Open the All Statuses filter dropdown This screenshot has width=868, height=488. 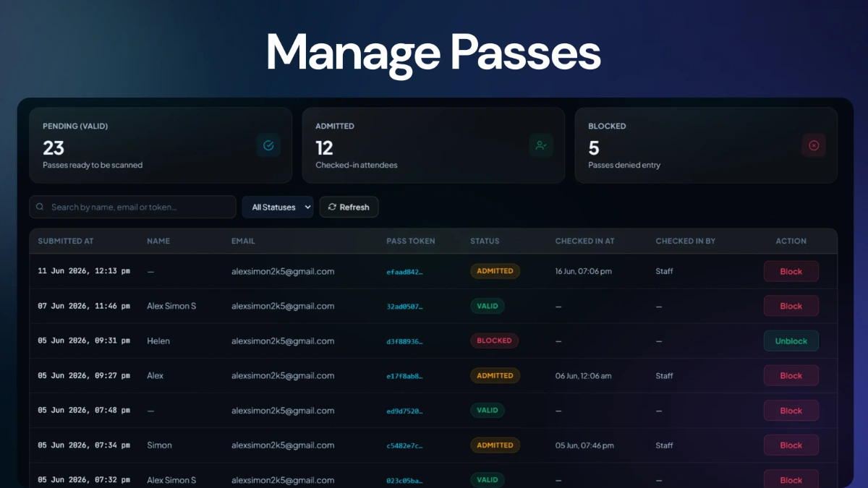coord(278,207)
